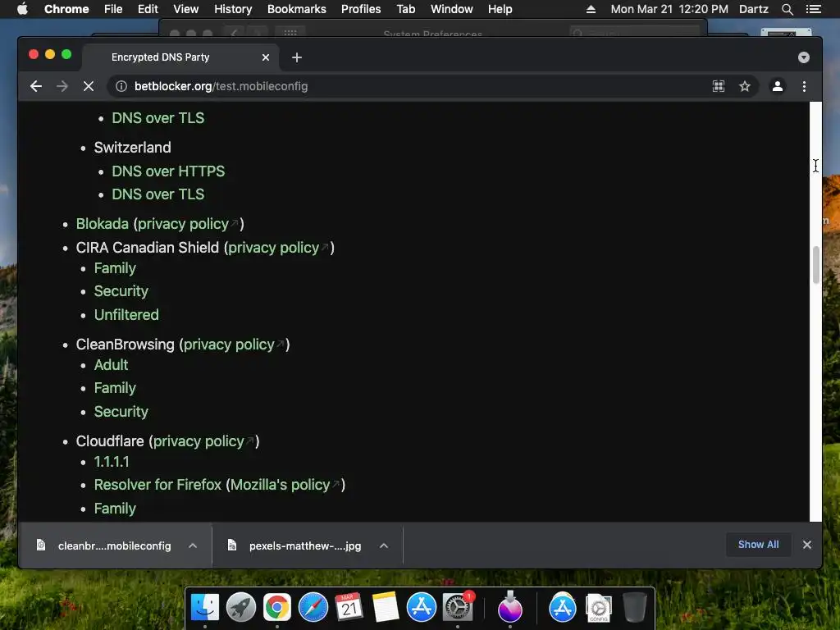Open the Unfiltered profile link
This screenshot has width=840, height=630.
(x=126, y=314)
